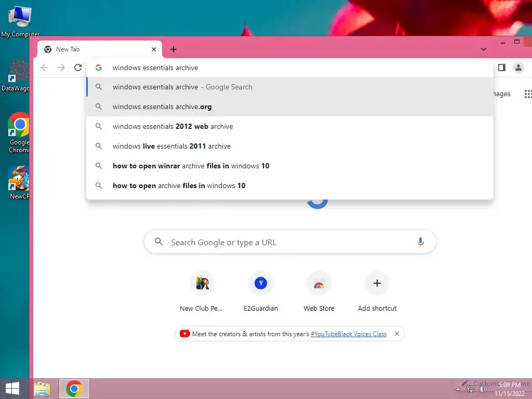Click the browser Back arrow
Screen dimensions: 532x399
pos(45,68)
